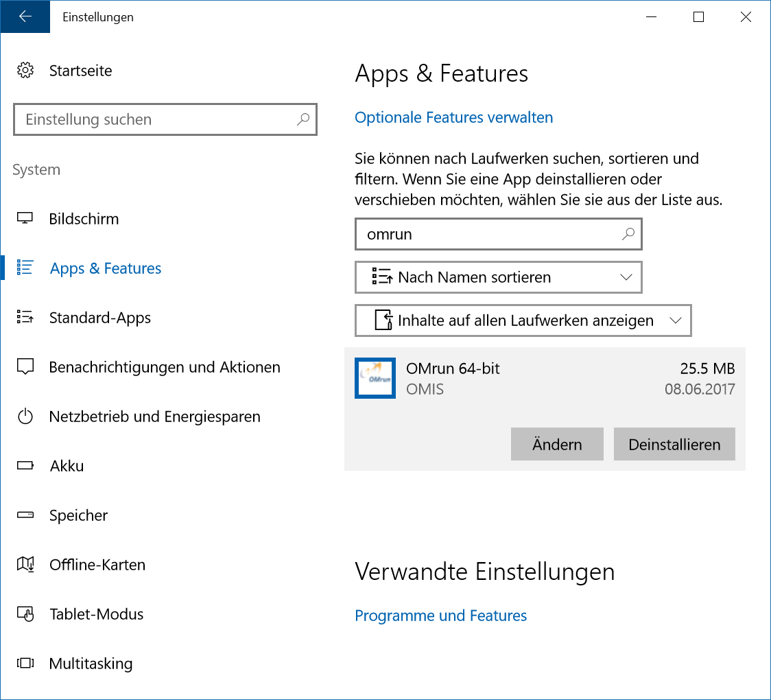This screenshot has height=700, width=771.
Task: Click magnifier icon in app search box
Action: (628, 234)
